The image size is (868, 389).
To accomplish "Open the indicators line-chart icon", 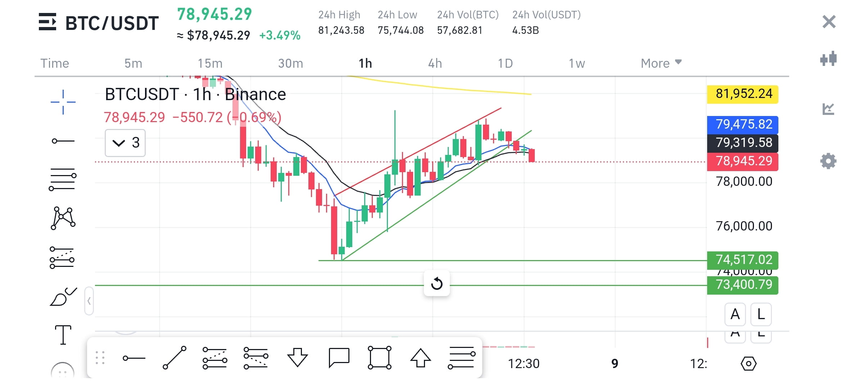I will tap(828, 109).
